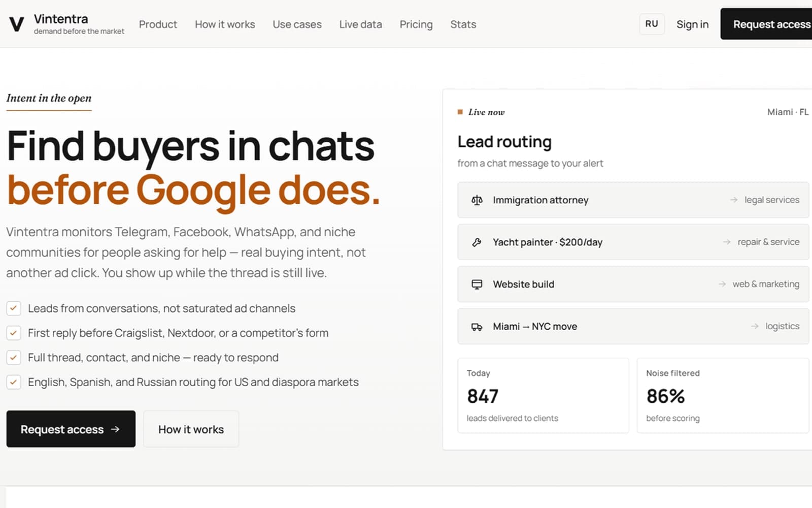The image size is (812, 508).
Task: Click the hero Request access button
Action: point(71,429)
